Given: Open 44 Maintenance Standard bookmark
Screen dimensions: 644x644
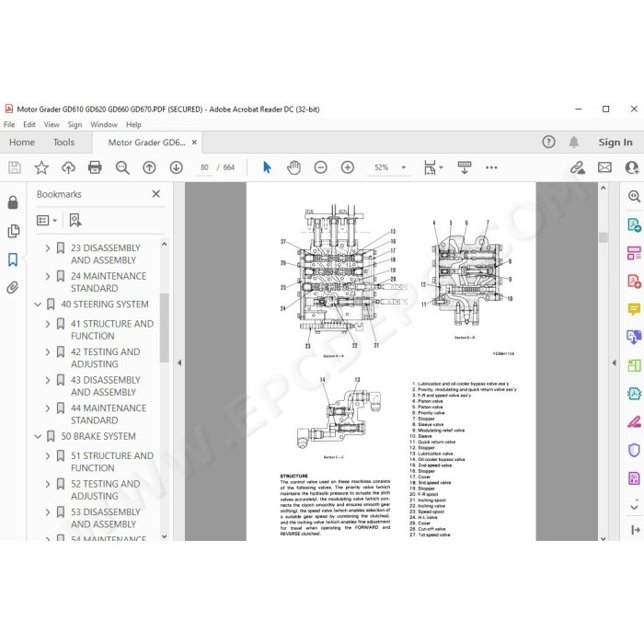Looking at the screenshot, I should pos(109,414).
